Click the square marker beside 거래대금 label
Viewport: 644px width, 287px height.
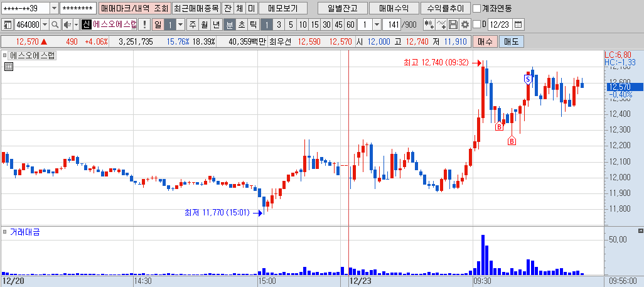tap(5, 232)
